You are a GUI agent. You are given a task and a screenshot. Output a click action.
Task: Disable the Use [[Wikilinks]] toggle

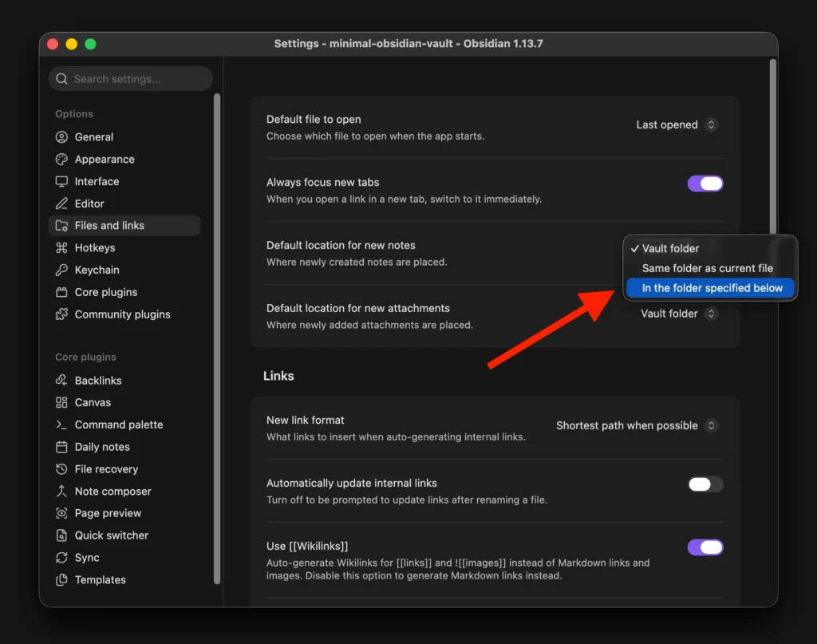pos(705,547)
